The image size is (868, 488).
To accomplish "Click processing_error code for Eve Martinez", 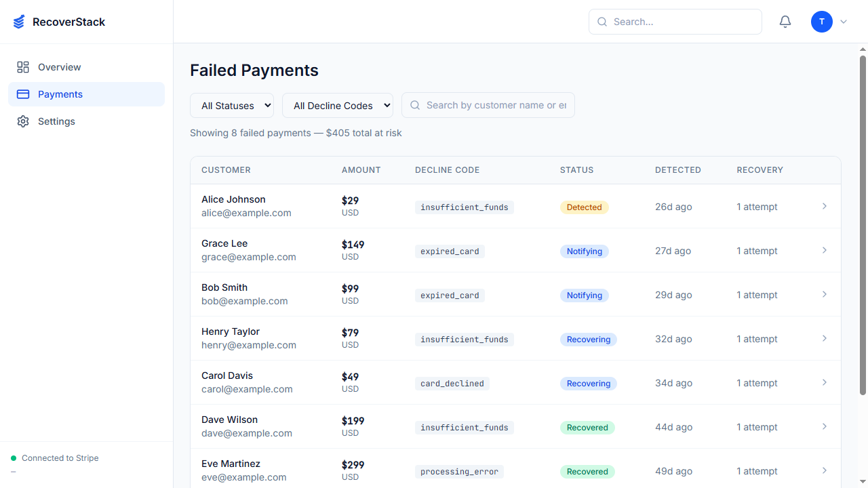I will (459, 472).
